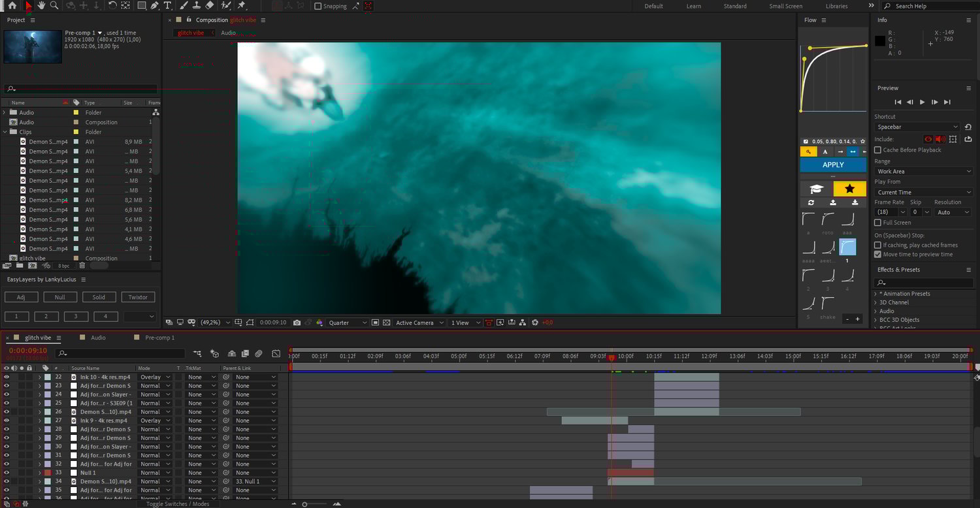Go to the Home screen icon
This screenshot has height=508, width=980.
tap(12, 6)
